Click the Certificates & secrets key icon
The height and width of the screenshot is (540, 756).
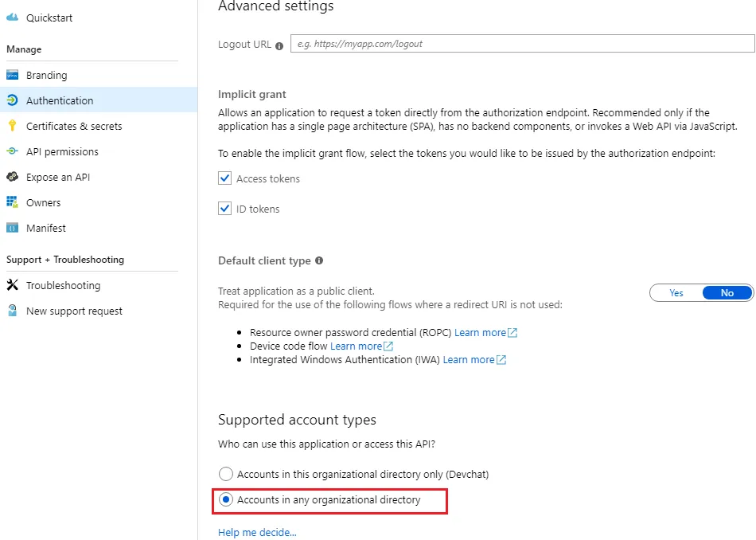pos(12,126)
